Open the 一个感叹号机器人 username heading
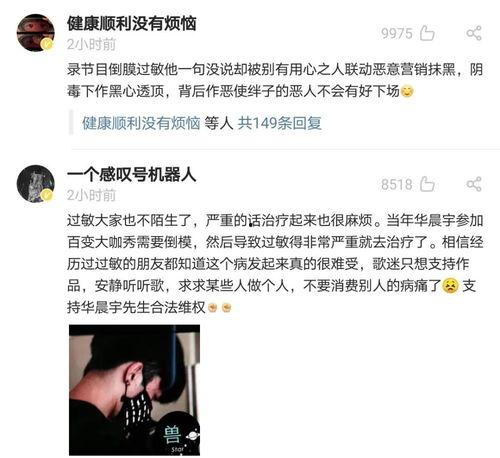500x458 pixels. (131, 175)
